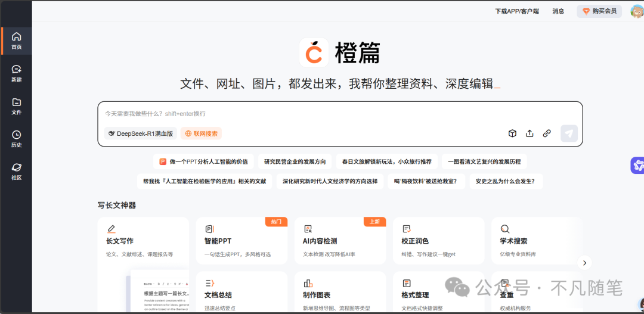The width and height of the screenshot is (644, 314).
Task: Click the 新建 new chat sidebar icon
Action: [x=17, y=69]
